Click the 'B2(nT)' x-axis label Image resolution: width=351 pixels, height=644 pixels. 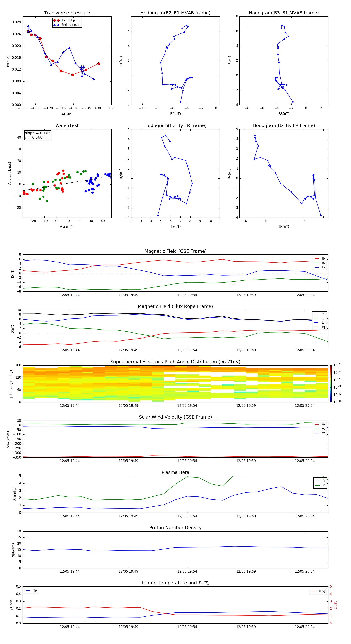pos(175,114)
